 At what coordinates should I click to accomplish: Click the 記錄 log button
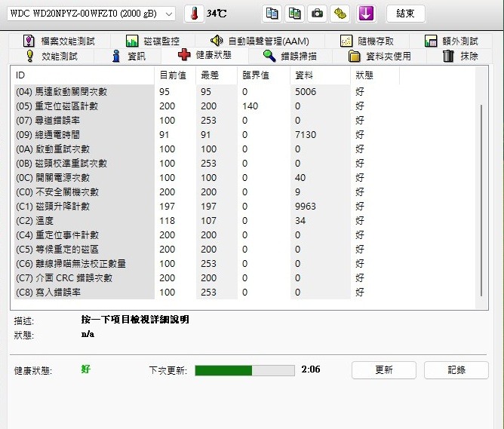[456, 370]
